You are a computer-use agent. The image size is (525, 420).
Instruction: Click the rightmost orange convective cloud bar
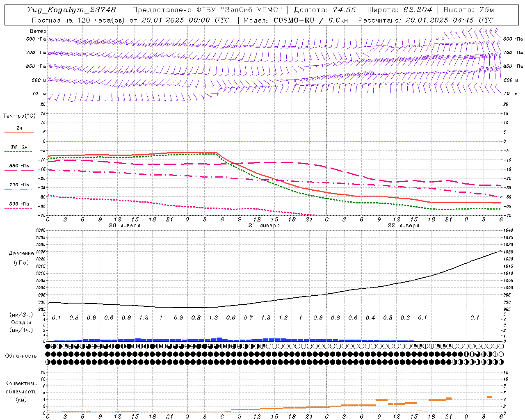pyautogui.click(x=489, y=397)
